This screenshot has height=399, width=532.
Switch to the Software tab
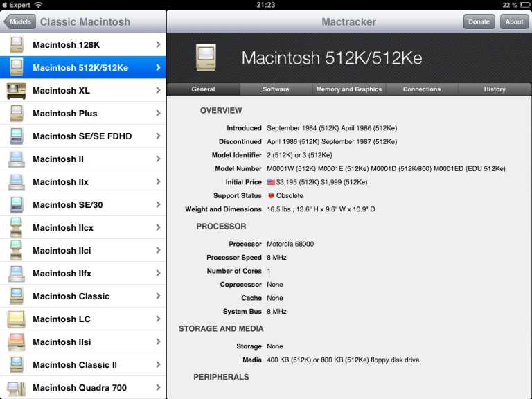click(x=276, y=89)
